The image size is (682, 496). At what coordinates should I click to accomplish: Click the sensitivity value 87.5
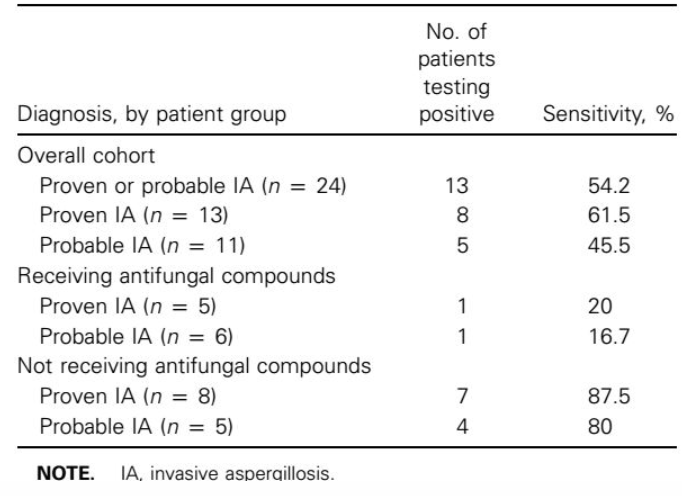point(608,396)
